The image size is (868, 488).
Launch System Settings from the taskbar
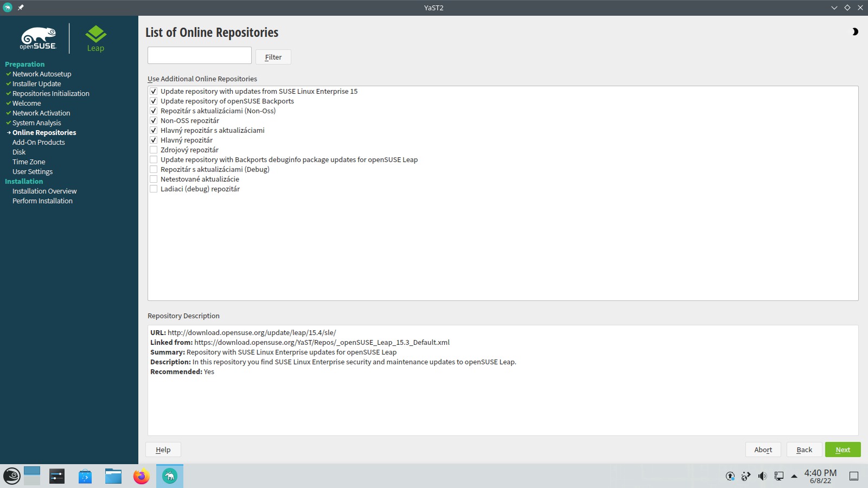tap(57, 476)
